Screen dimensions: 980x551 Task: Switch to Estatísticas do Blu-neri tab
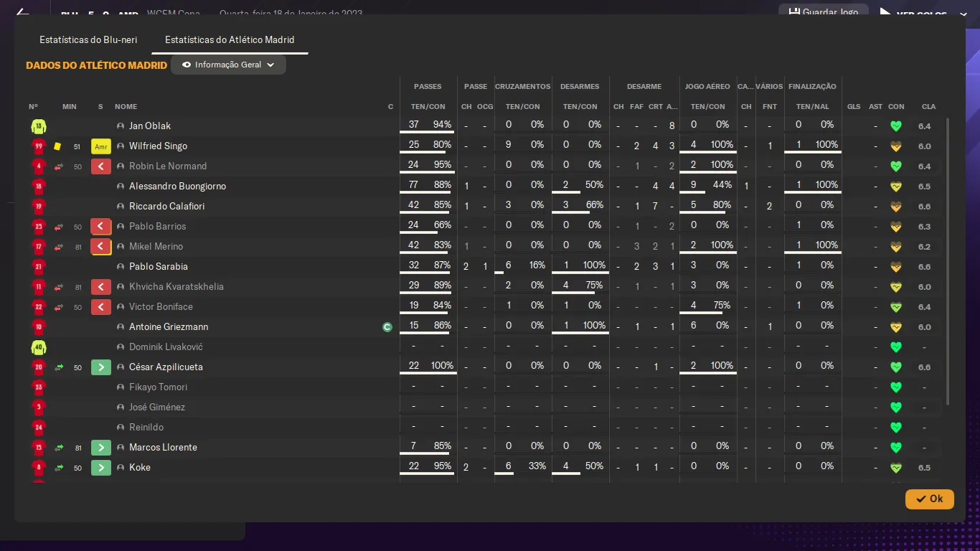(88, 40)
